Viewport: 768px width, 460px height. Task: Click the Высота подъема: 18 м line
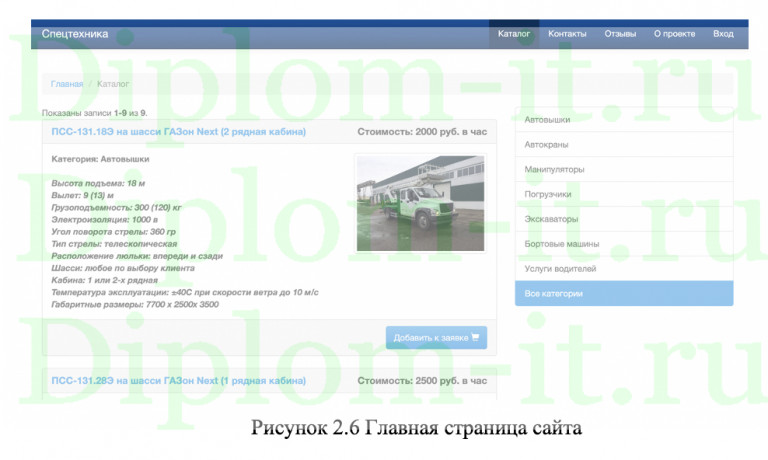click(x=98, y=183)
